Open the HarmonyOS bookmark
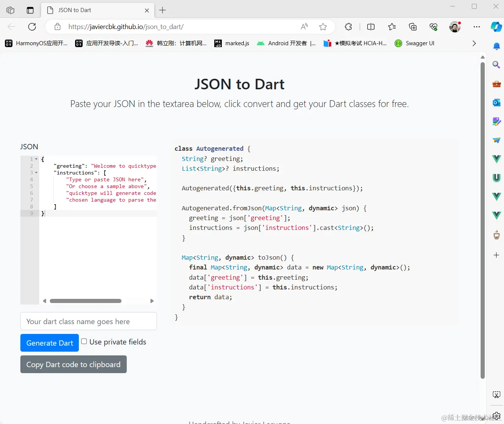504x424 pixels. [x=36, y=43]
